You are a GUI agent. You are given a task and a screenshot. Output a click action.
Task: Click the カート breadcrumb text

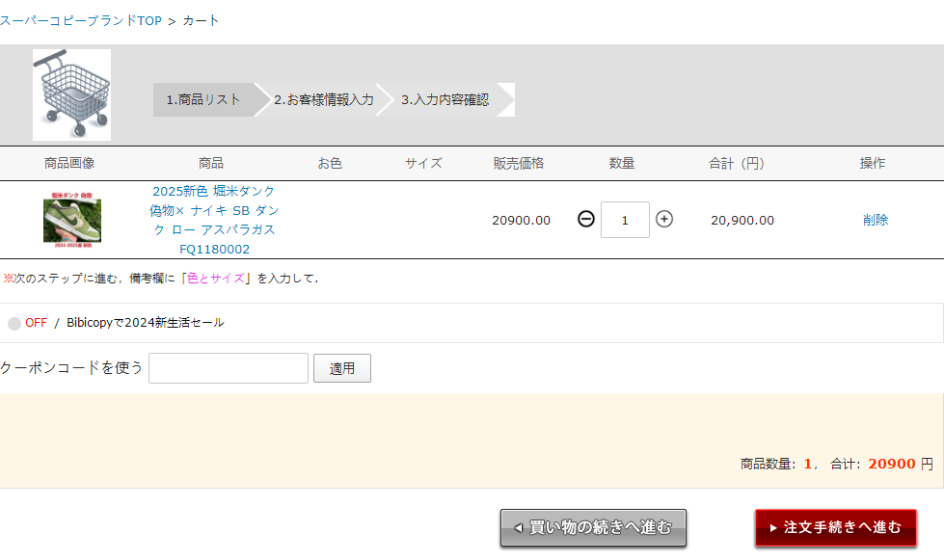(x=202, y=20)
